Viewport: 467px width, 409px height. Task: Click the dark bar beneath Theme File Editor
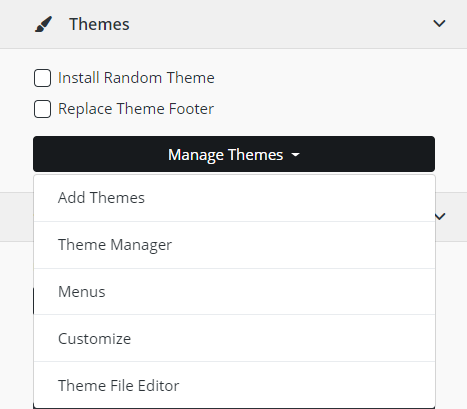(234, 408)
